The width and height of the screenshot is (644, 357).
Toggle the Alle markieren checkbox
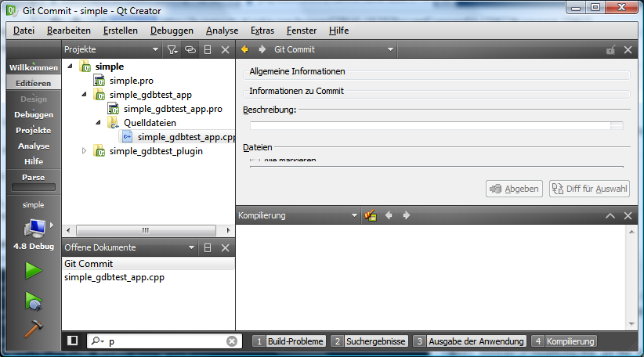coord(255,160)
